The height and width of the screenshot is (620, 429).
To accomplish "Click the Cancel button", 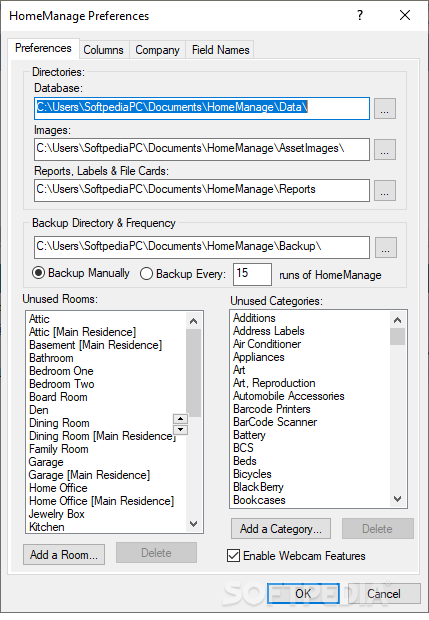I will point(384,594).
